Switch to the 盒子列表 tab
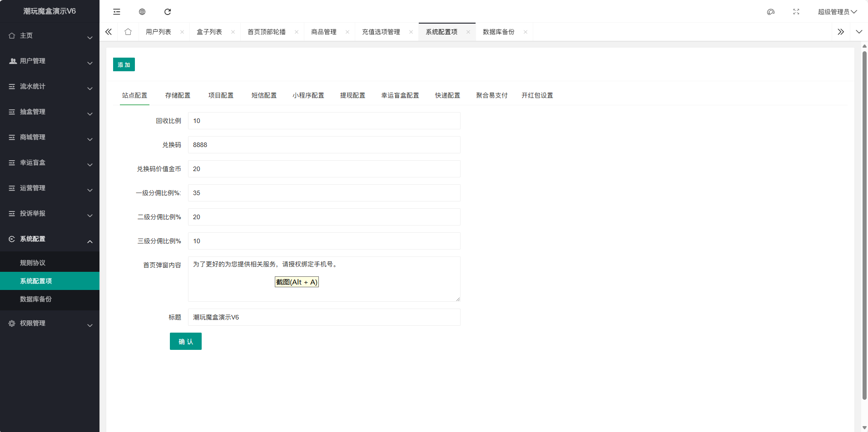 click(x=209, y=32)
